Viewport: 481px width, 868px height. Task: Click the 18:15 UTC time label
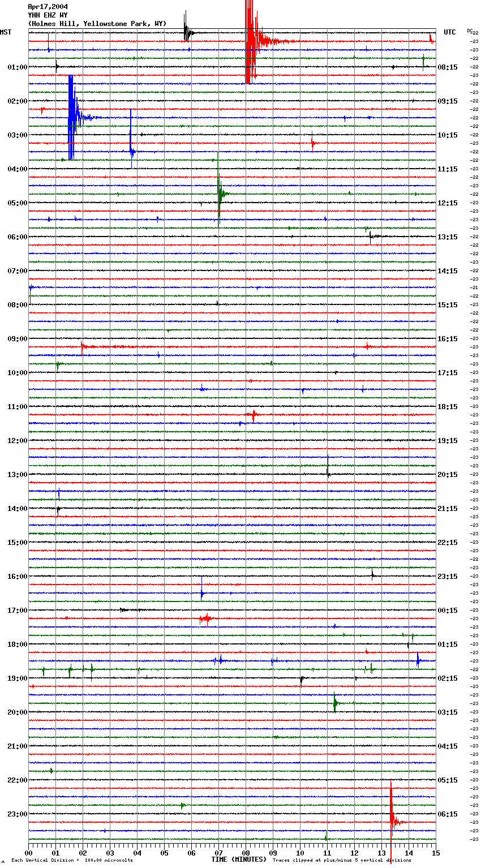[x=448, y=407]
